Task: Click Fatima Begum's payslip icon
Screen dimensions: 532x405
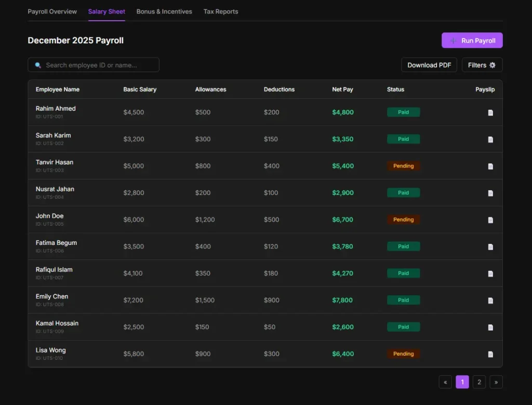Action: 490,247
